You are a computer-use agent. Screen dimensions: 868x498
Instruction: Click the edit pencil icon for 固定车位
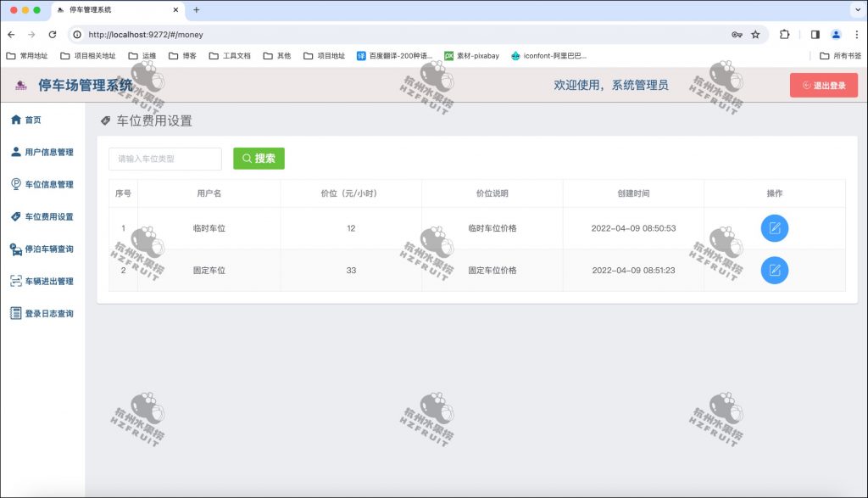click(x=774, y=271)
